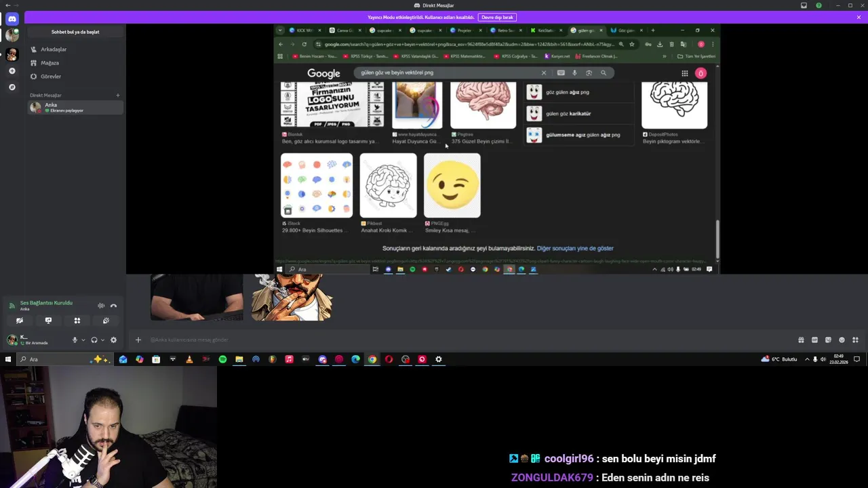Create new direct message plus icon
Screen dimensions: 868x488
click(x=118, y=96)
